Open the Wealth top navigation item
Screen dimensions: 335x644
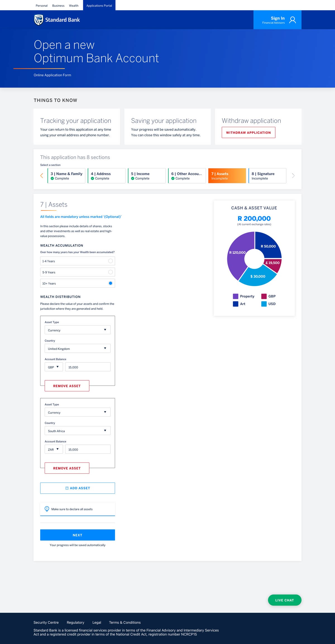pos(74,6)
